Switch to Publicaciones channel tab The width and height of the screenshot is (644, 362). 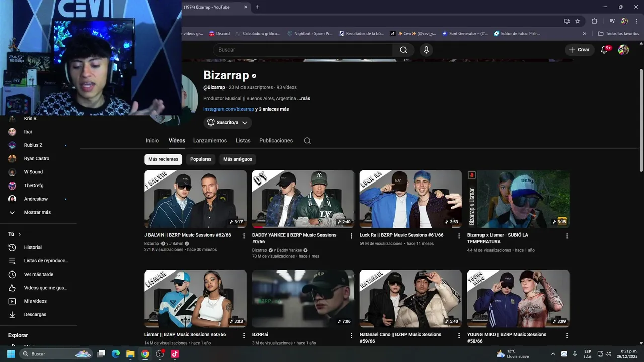[x=276, y=141]
